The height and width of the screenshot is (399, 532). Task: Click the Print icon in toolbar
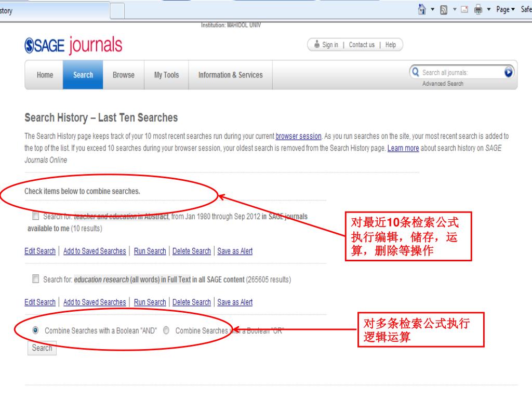pos(478,9)
